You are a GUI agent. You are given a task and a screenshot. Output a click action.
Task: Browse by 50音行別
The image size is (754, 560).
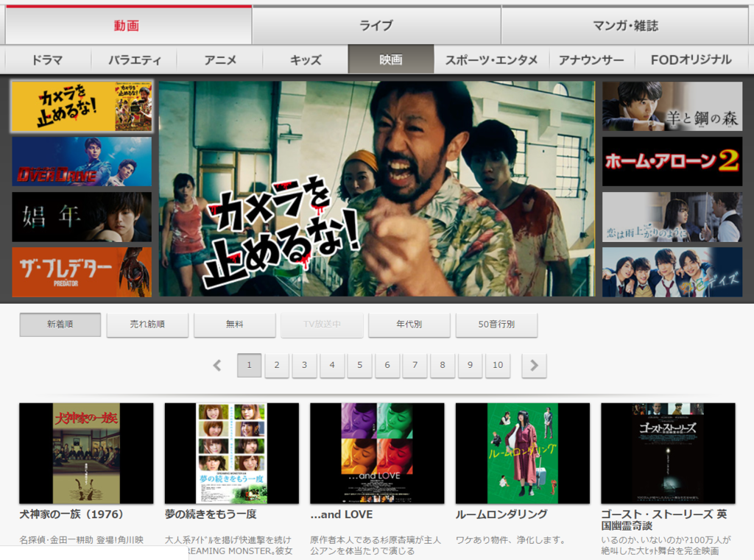[x=497, y=325]
